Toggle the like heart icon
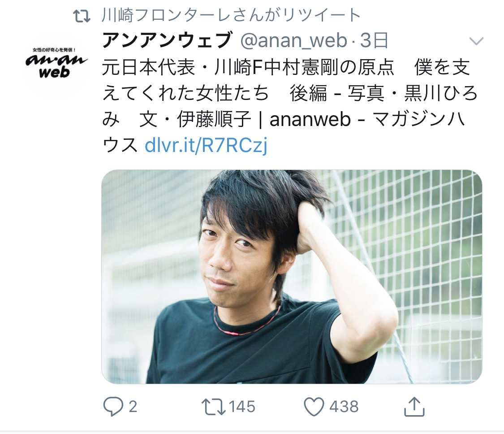 pyautogui.click(x=314, y=407)
